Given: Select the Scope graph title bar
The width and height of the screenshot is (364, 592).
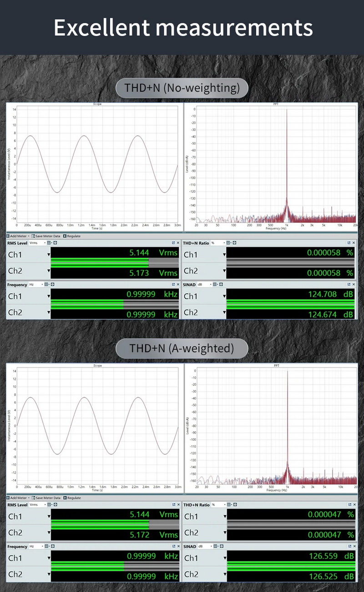Looking at the screenshot, I should (x=97, y=104).
